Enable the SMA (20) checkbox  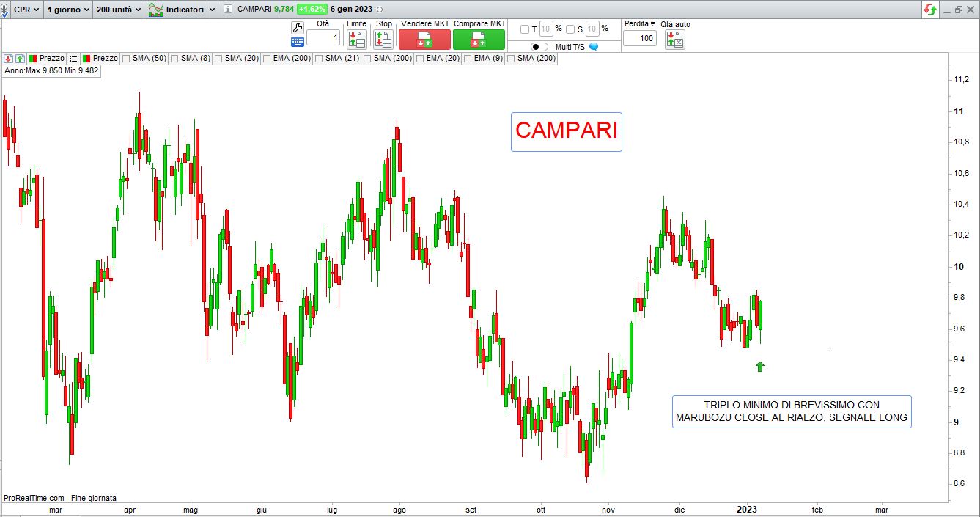click(x=218, y=58)
